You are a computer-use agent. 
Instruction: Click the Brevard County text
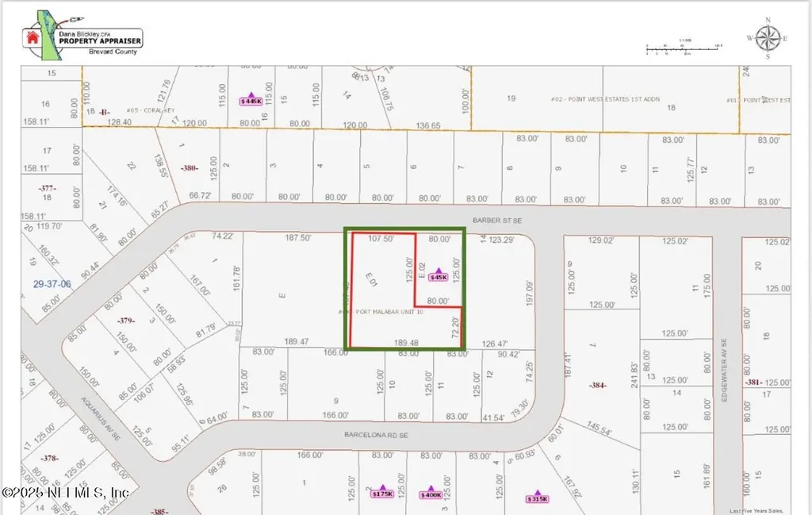(x=113, y=52)
